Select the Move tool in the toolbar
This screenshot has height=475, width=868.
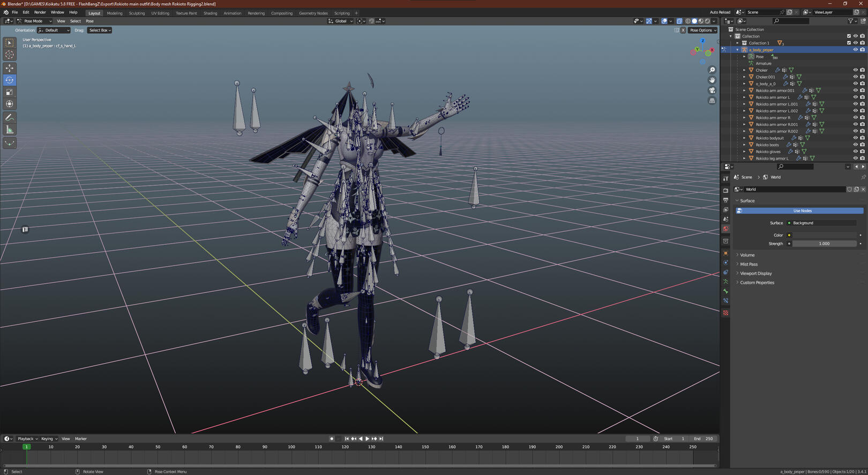10,68
